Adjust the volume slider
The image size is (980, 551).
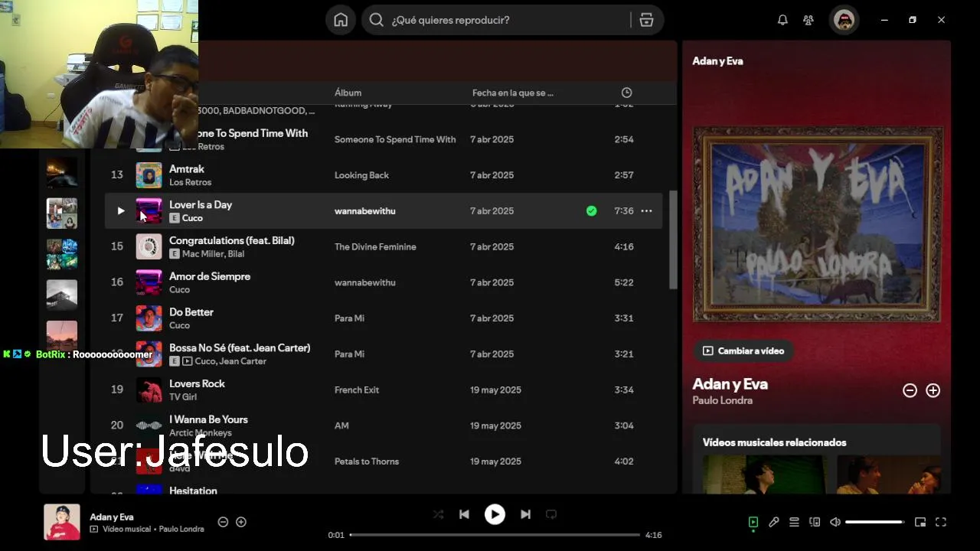(874, 522)
